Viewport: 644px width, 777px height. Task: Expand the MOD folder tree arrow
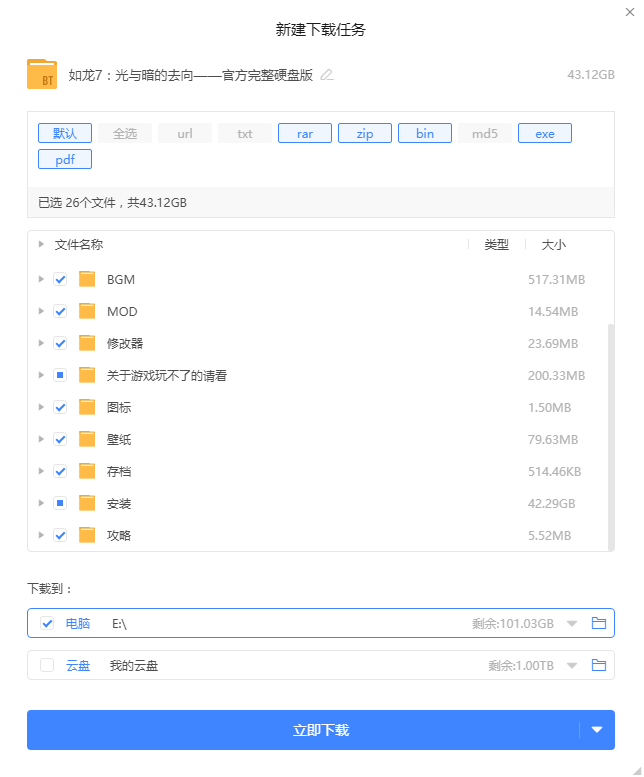click(x=41, y=311)
